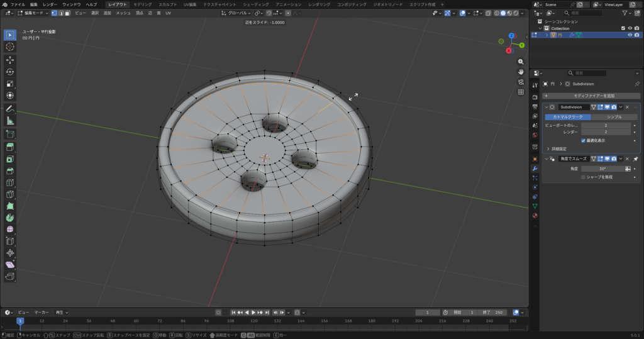Enable the シャープを無視 checkbox

(583, 177)
